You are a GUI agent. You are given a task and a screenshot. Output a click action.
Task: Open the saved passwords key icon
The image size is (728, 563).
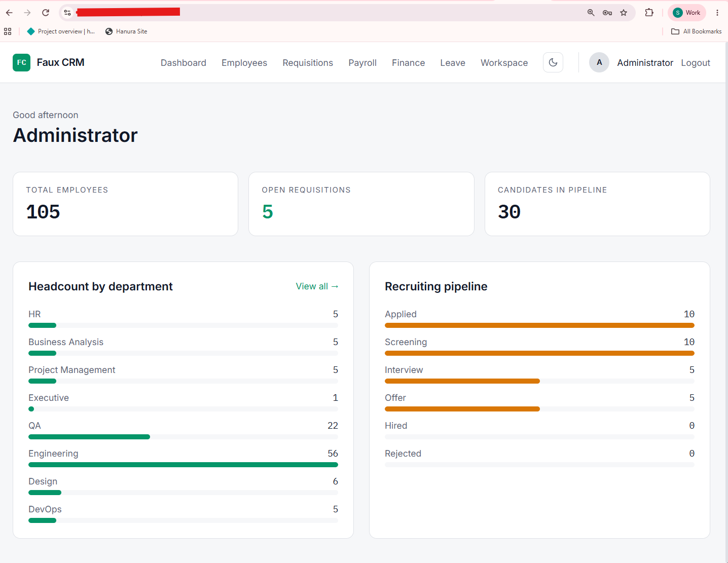click(607, 13)
